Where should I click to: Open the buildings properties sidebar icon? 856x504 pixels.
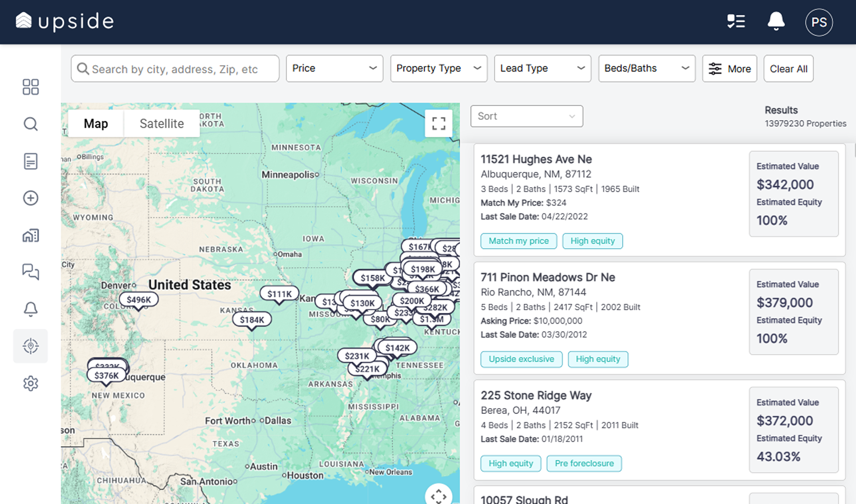(31, 235)
